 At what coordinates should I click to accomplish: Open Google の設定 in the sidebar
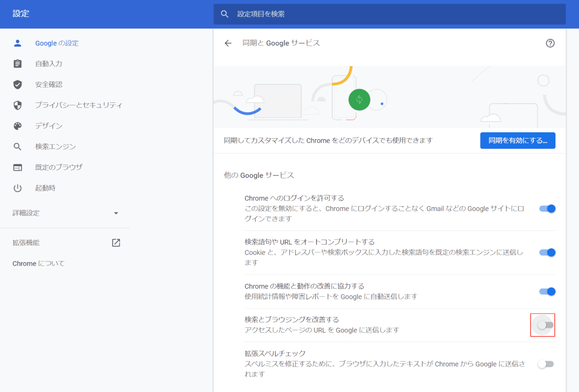[x=57, y=43]
